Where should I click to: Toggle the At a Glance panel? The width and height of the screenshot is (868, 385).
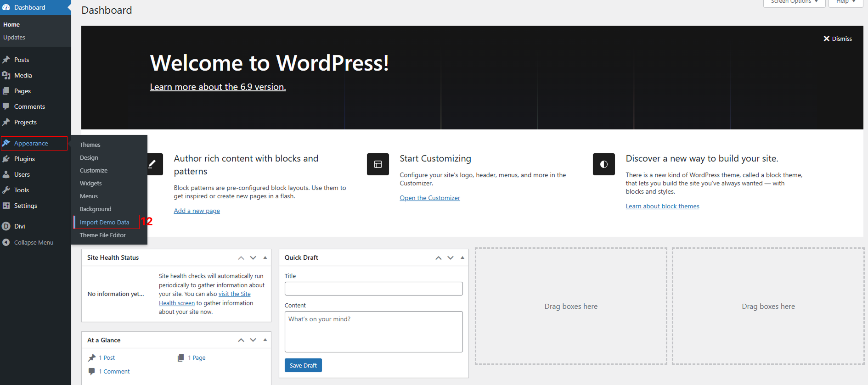pyautogui.click(x=265, y=340)
